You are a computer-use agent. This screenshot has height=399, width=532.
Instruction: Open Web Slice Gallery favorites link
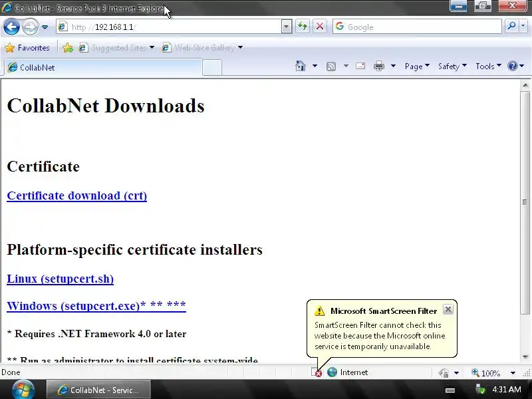202,48
